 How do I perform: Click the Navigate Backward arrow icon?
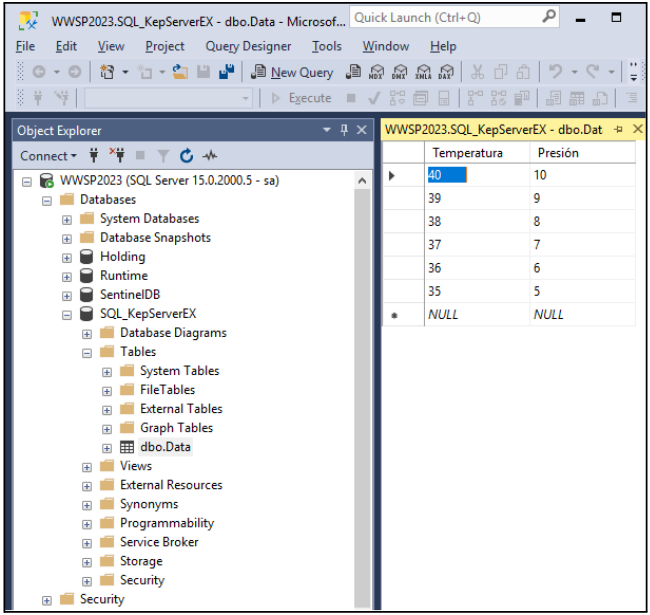click(39, 72)
